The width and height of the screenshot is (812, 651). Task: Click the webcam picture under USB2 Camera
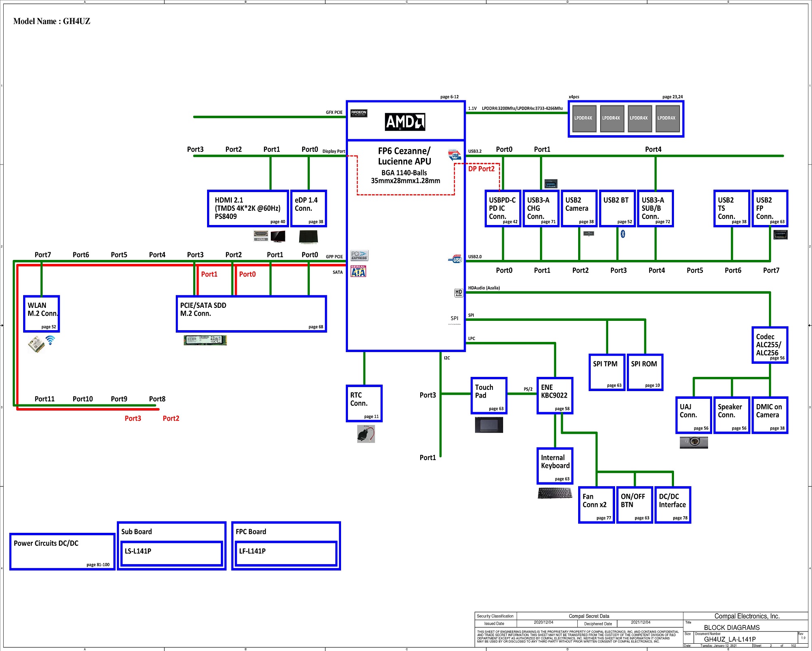click(589, 234)
